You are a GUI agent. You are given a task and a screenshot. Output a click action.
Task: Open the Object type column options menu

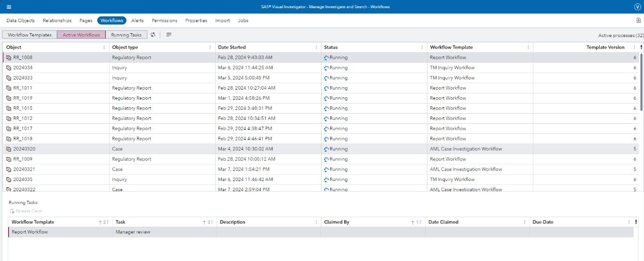[x=210, y=47]
